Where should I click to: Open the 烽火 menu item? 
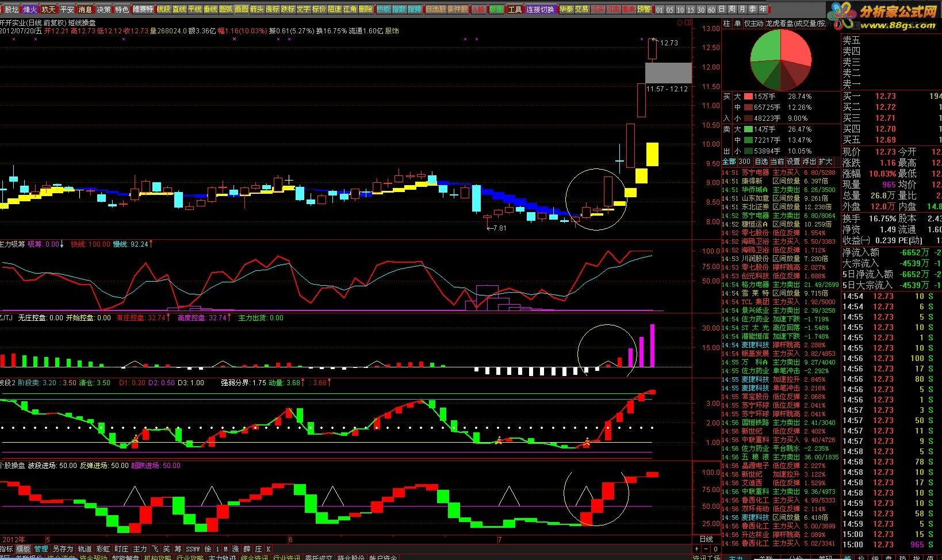(x=30, y=9)
